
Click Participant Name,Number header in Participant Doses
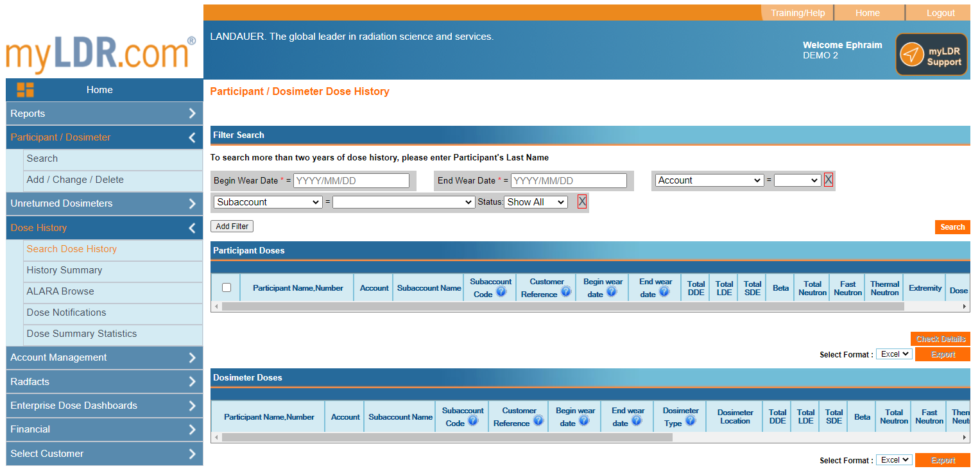(x=298, y=288)
